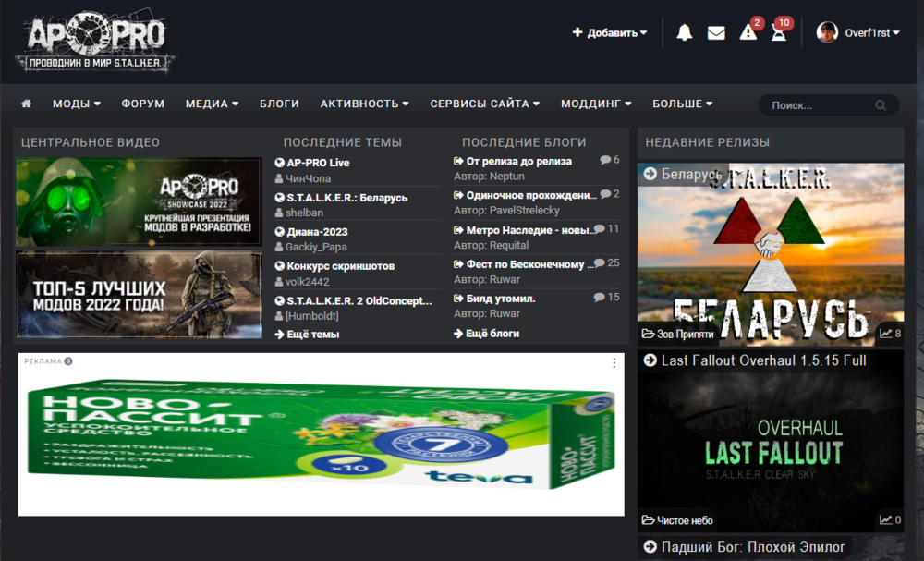Click the Overf1rst user avatar
The image size is (924, 561).
click(x=827, y=32)
